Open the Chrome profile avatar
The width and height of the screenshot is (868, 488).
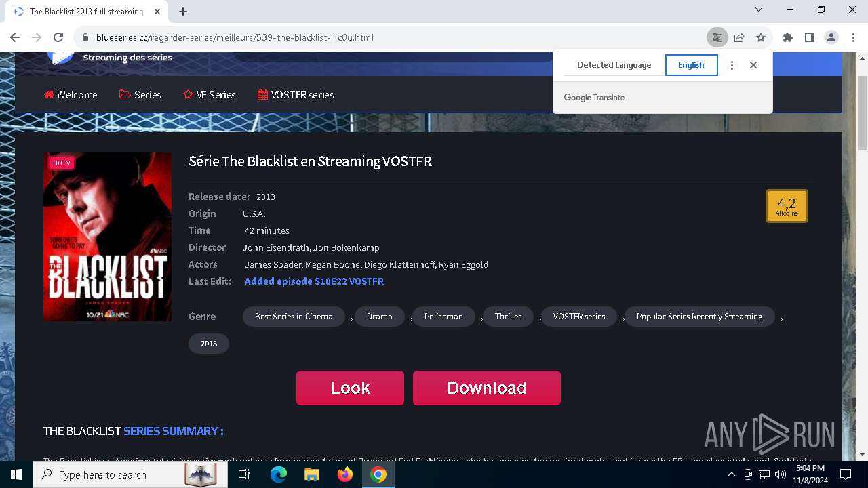[831, 37]
